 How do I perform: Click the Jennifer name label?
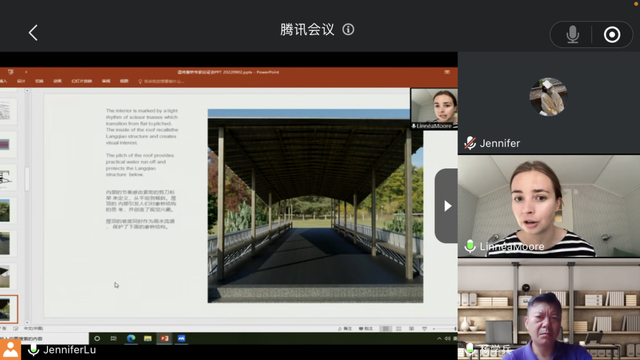pos(500,143)
